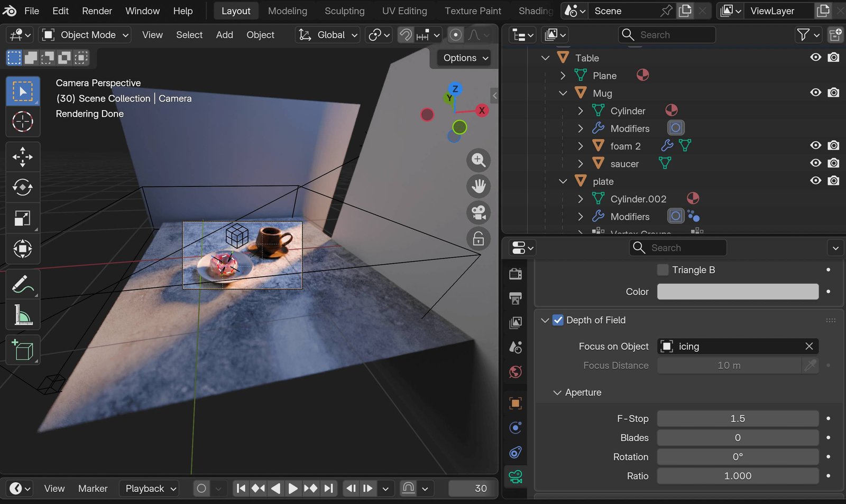Viewport: 846px width, 504px height.
Task: Open the Object Mode dropdown
Action: (86, 35)
